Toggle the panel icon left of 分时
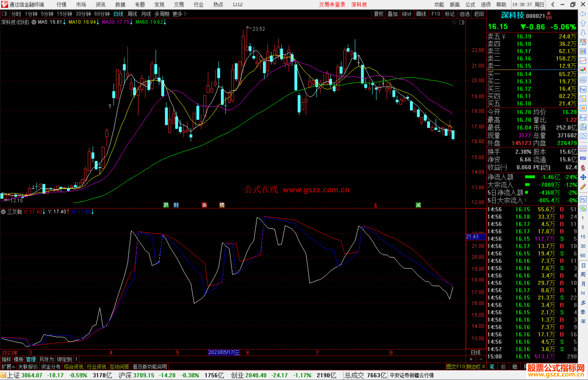 pos(4,14)
